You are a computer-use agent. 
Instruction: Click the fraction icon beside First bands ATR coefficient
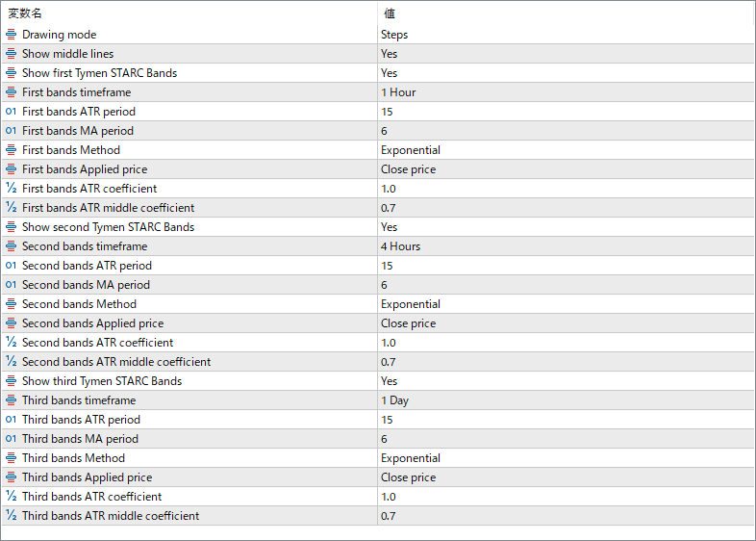coord(12,189)
